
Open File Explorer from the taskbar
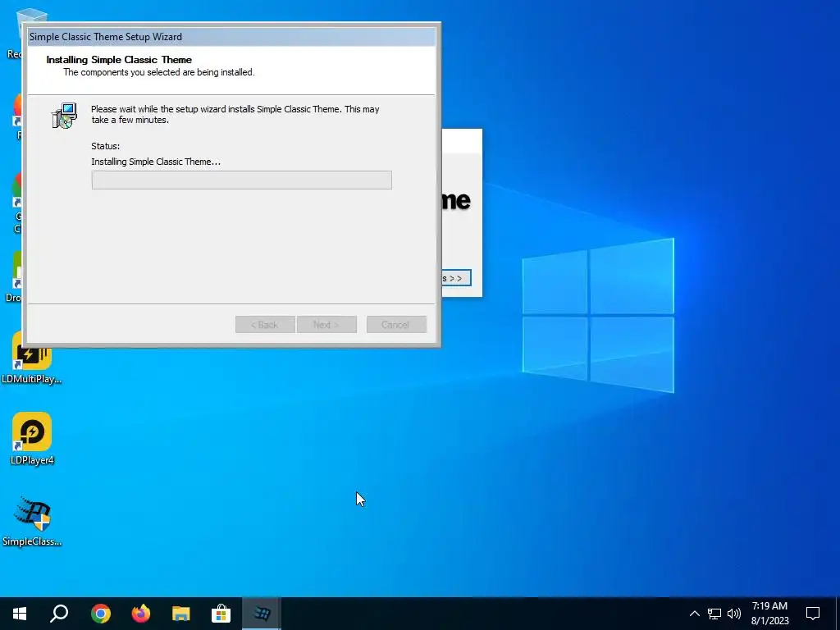[x=181, y=614]
